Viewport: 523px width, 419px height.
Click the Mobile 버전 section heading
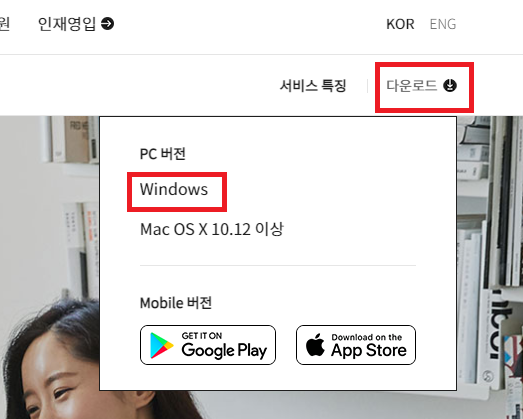coord(176,303)
